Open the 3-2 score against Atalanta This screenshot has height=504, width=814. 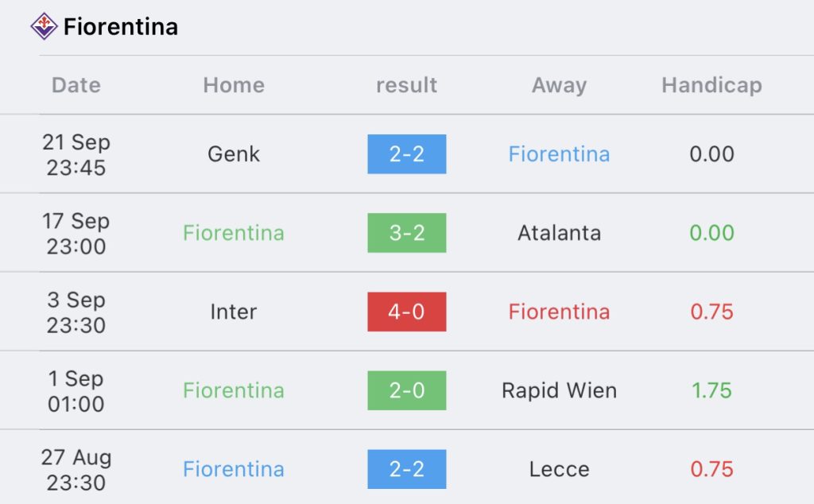(406, 233)
